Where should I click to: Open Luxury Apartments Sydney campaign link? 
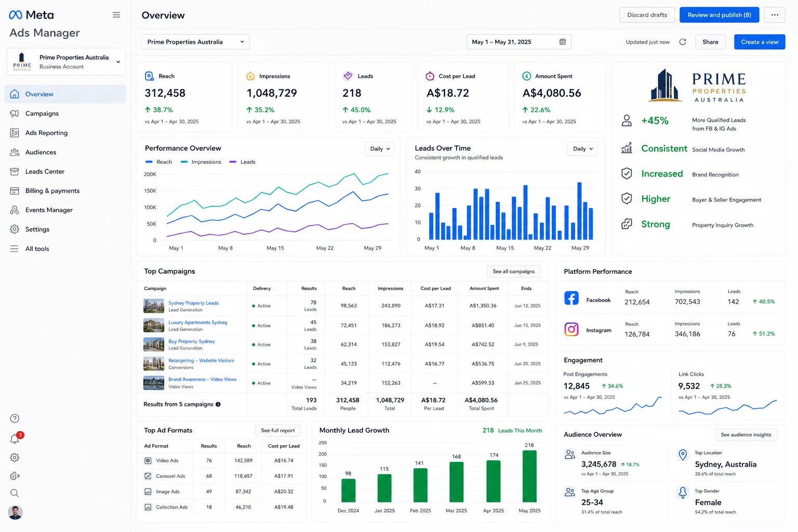tap(198, 323)
